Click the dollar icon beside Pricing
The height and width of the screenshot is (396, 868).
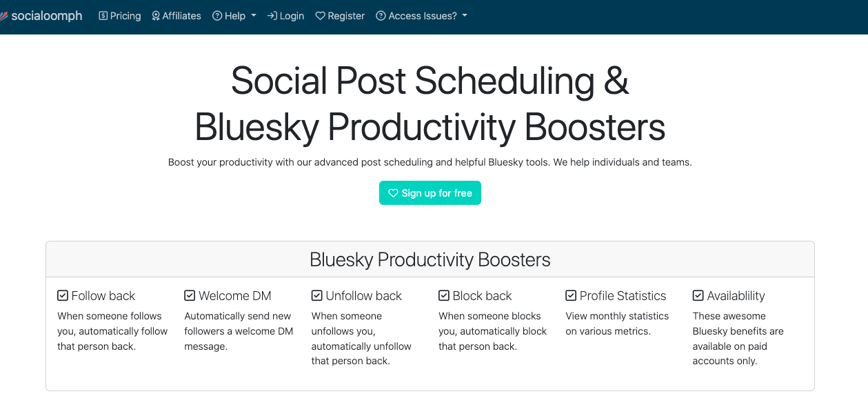(103, 16)
